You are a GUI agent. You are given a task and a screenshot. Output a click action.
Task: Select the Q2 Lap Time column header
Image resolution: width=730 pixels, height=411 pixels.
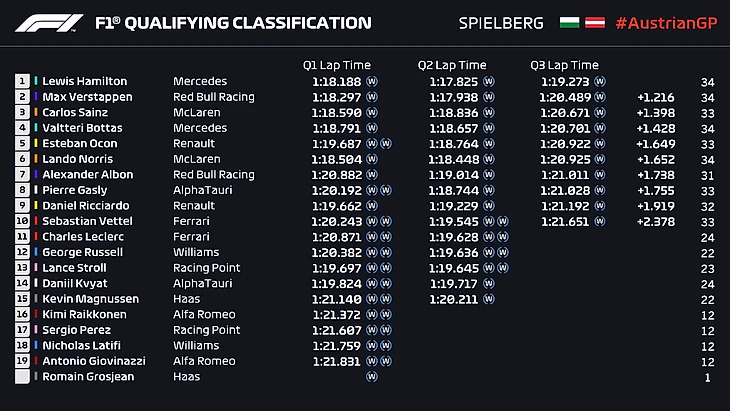click(452, 65)
